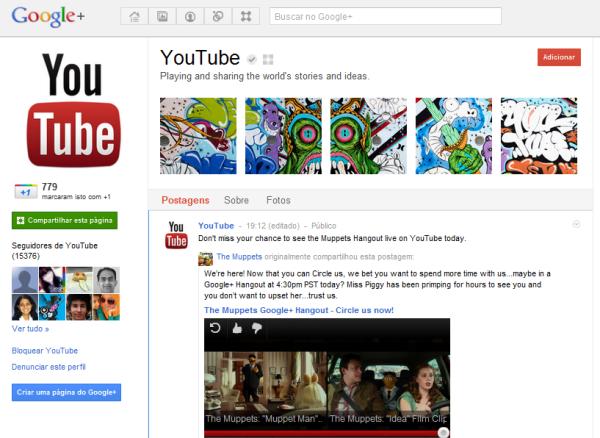Click YouTube avatar beside the post
Screen dimensions: 600x438
tap(176, 235)
